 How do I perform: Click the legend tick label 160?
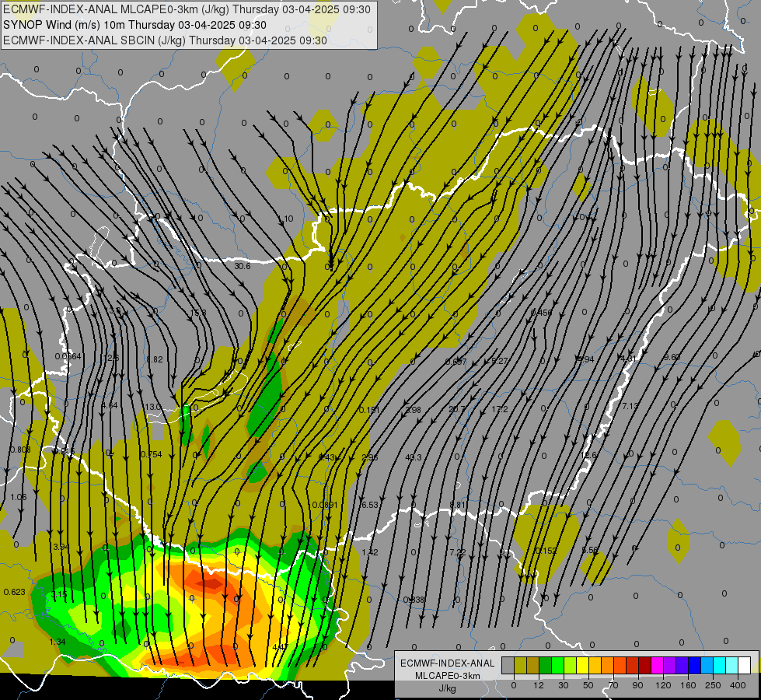pos(687,685)
